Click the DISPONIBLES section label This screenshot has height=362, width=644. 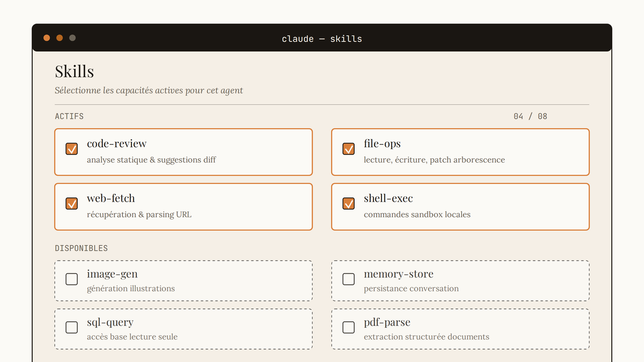[81, 248]
